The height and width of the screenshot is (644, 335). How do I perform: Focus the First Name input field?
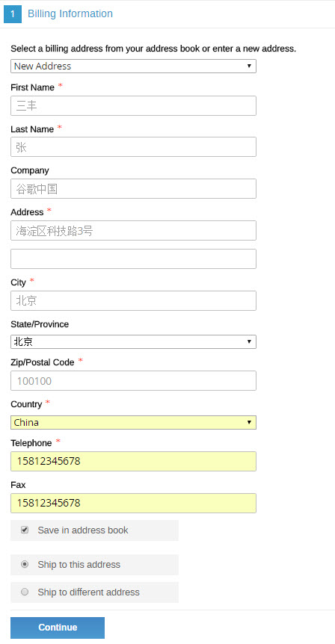(x=133, y=105)
